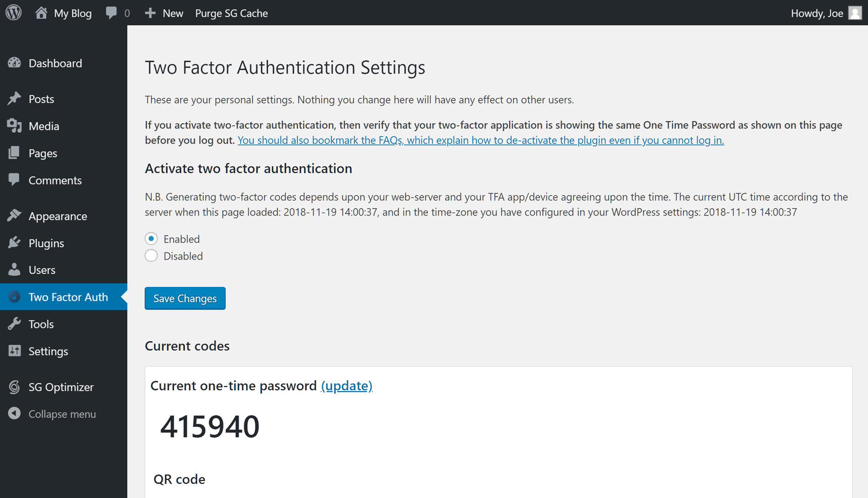Image resolution: width=868 pixels, height=498 pixels.
Task: Click the Settings sliders icon
Action: pos(14,351)
